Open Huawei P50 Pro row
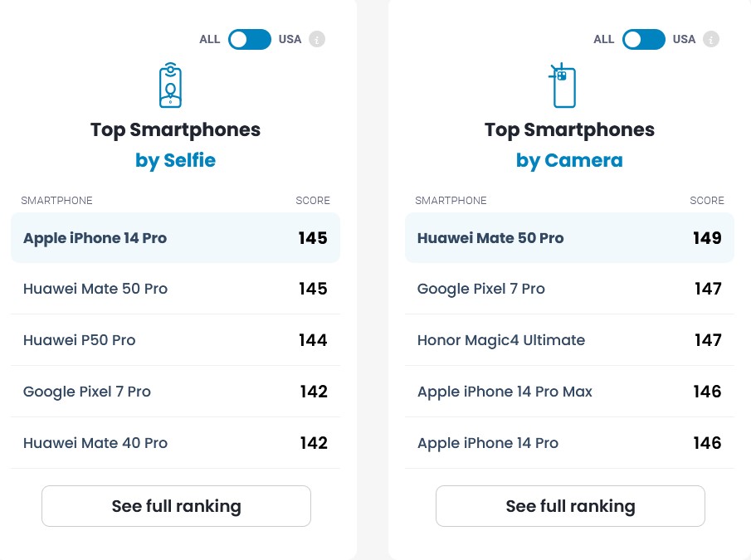Screen dimensions: 751x560 click(x=80, y=340)
